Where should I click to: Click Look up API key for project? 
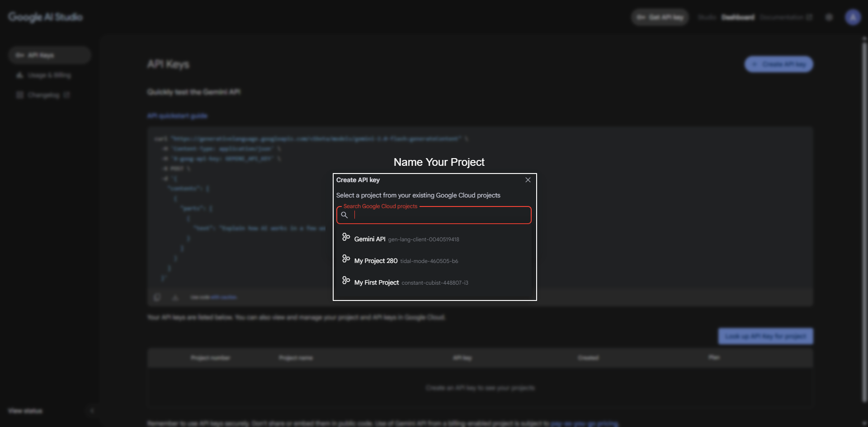(x=766, y=336)
